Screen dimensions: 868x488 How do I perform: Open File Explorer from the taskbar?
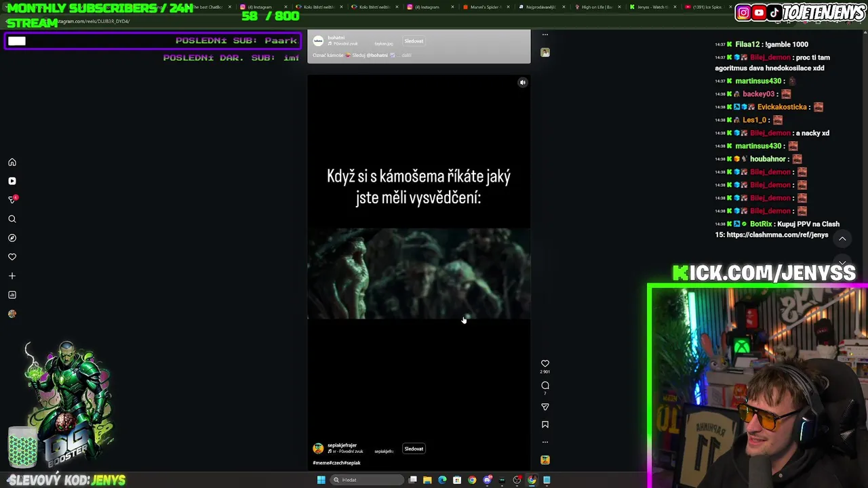(427, 480)
